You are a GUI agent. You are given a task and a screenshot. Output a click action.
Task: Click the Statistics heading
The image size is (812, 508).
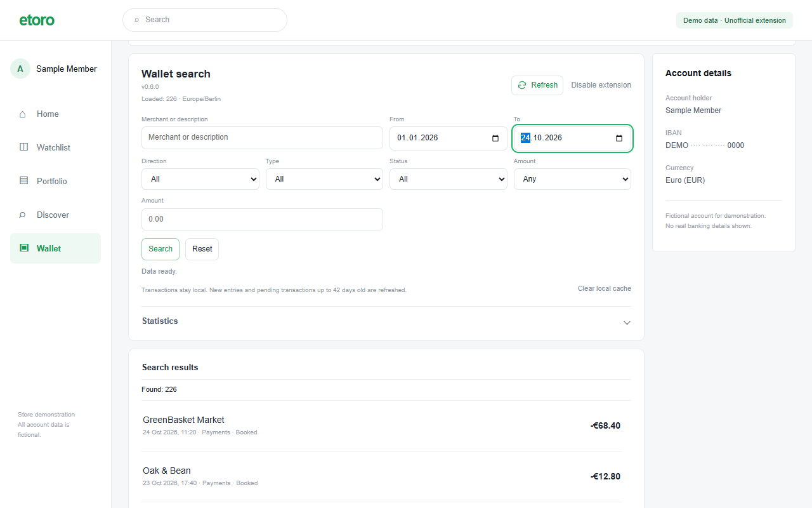tap(160, 321)
